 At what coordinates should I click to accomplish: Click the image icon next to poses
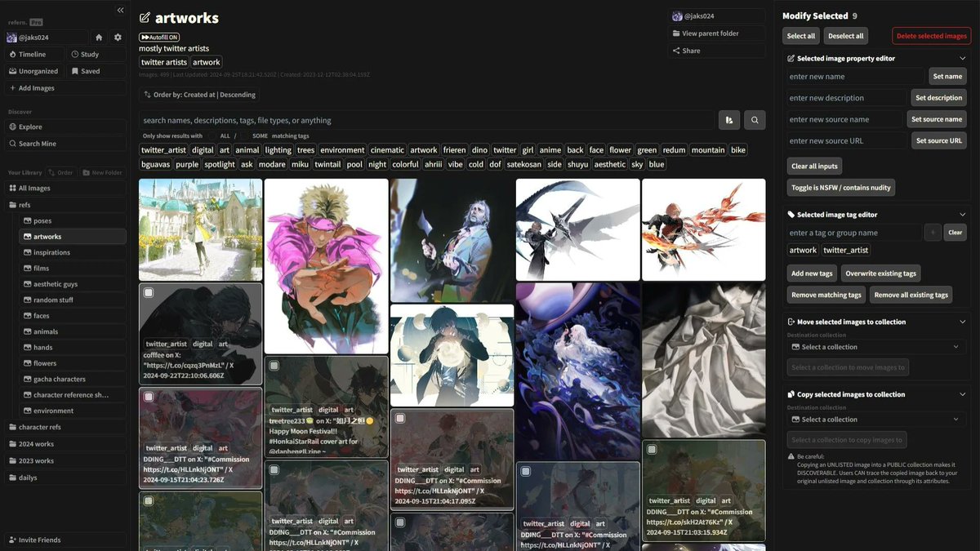click(27, 220)
